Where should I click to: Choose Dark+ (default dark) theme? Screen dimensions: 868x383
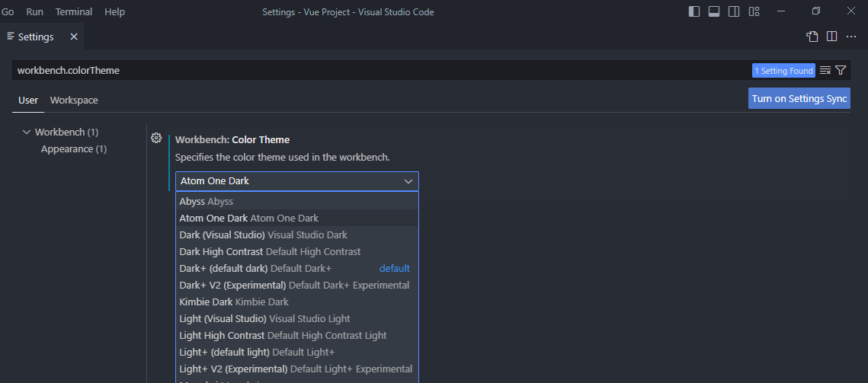coord(297,269)
